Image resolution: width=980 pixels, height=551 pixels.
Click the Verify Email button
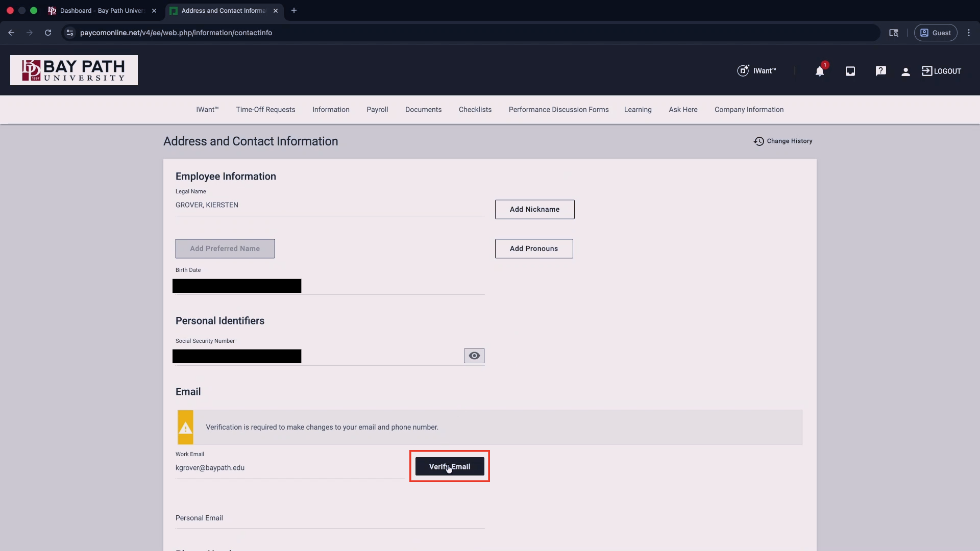tap(449, 466)
